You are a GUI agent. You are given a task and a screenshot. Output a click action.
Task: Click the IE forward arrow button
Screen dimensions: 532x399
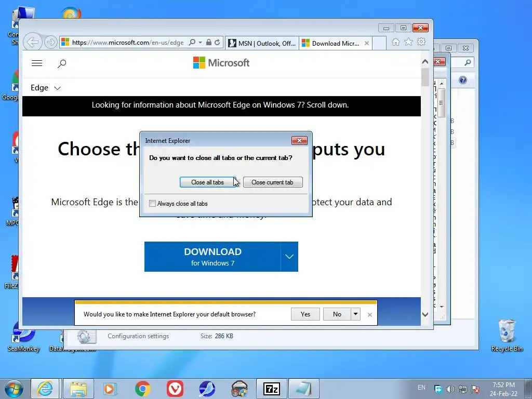tap(50, 43)
